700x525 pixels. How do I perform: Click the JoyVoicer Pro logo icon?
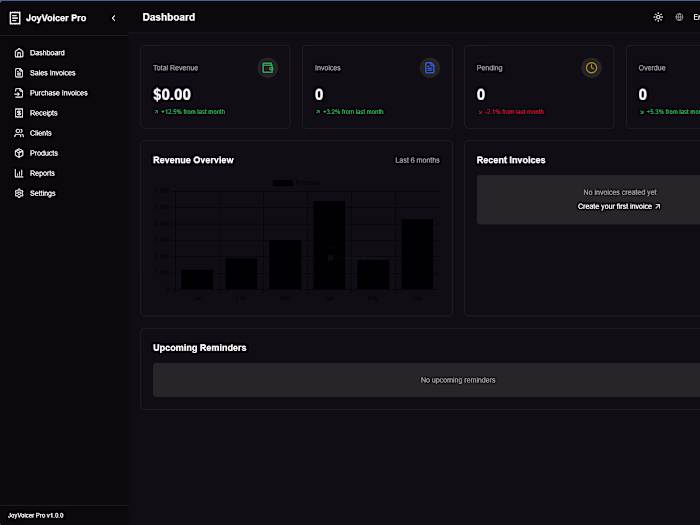click(15, 18)
